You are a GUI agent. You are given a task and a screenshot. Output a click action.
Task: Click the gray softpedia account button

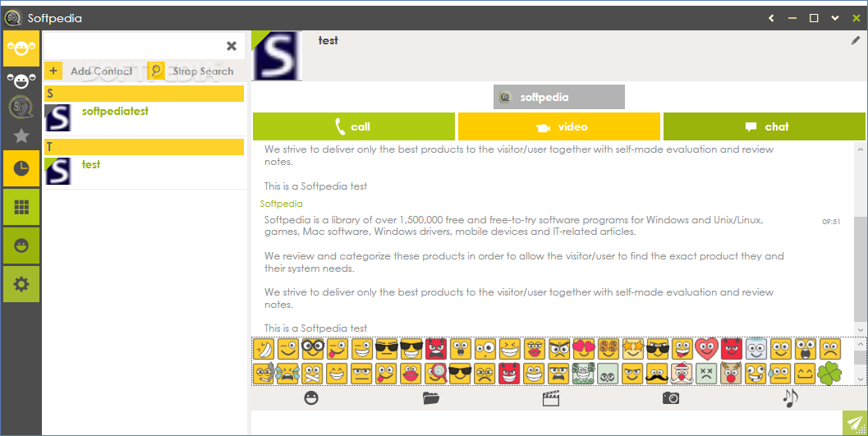tap(559, 97)
